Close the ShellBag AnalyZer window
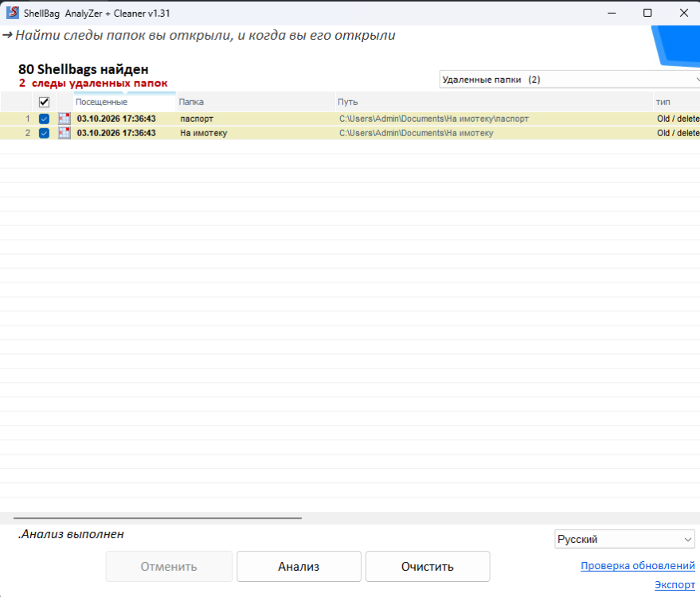The image size is (700, 597). [x=683, y=13]
